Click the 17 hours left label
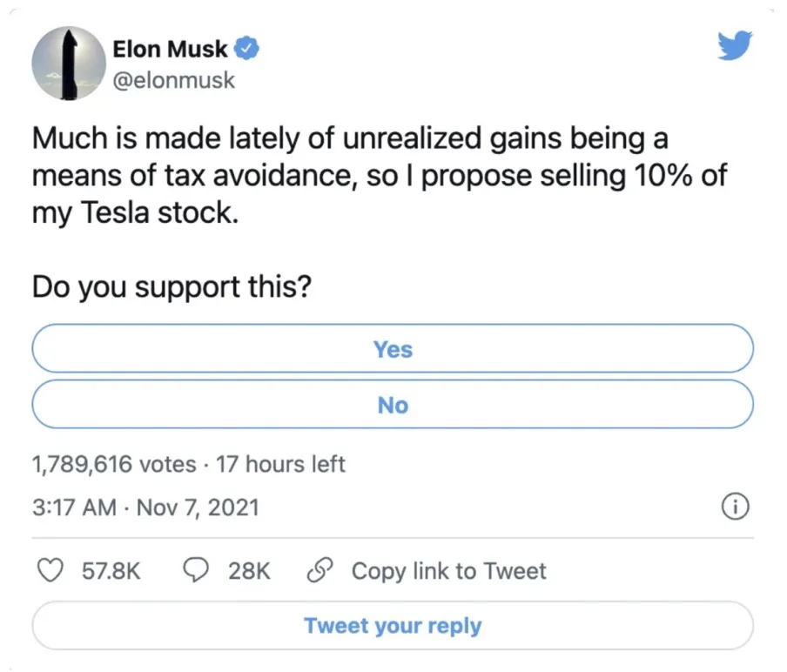787x672 pixels. pos(280,464)
